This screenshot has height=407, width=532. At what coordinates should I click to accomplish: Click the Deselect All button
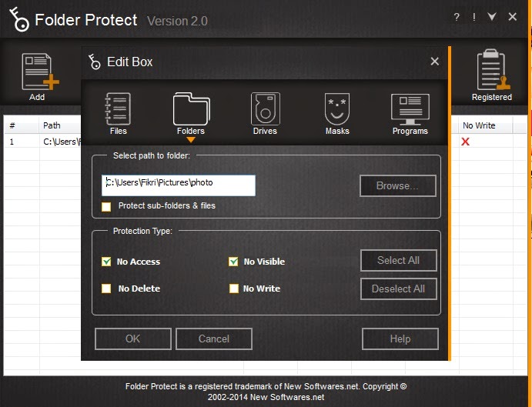click(398, 289)
